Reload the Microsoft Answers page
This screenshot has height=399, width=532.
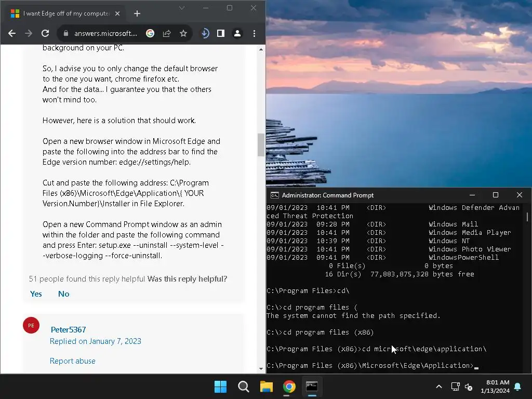45,33
